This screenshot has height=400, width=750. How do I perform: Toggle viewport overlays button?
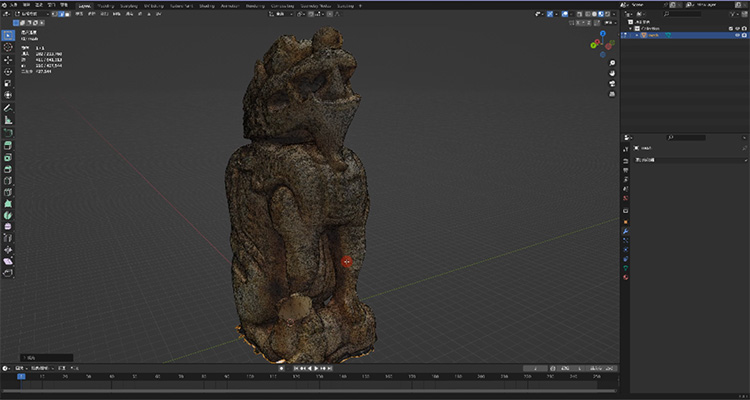click(x=565, y=15)
